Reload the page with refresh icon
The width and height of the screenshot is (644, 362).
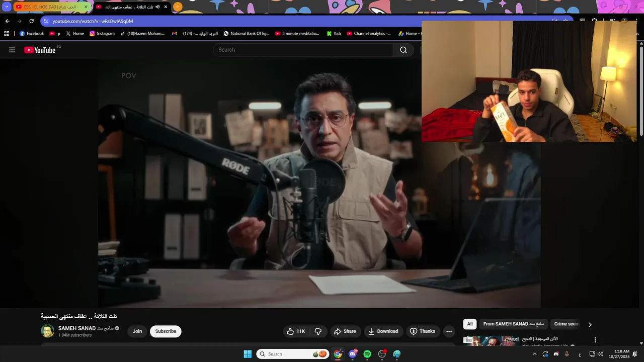coord(31,21)
